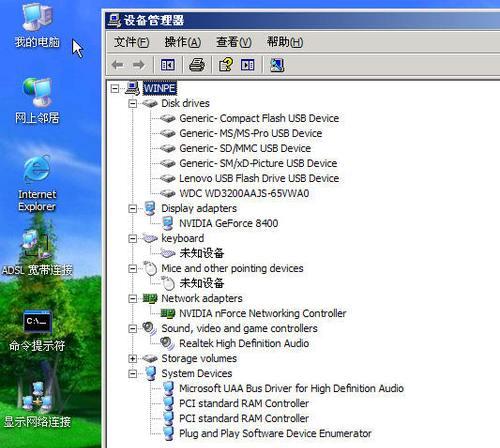Image resolution: width=500 pixels, height=448 pixels.
Task: Click the show/hide console tree icon
Action: 168,65
